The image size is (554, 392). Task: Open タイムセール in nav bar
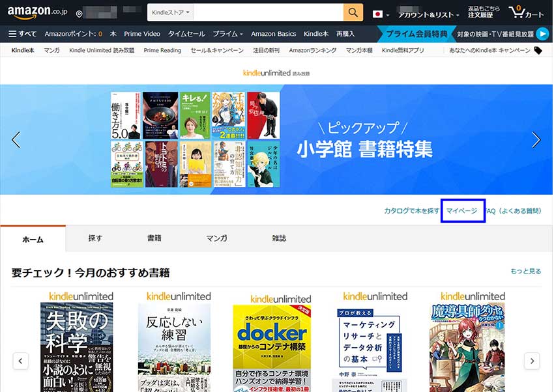tap(186, 34)
